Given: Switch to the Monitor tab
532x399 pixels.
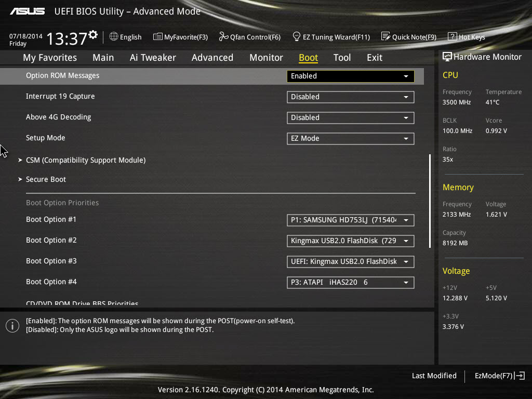Looking at the screenshot, I should pos(266,58).
